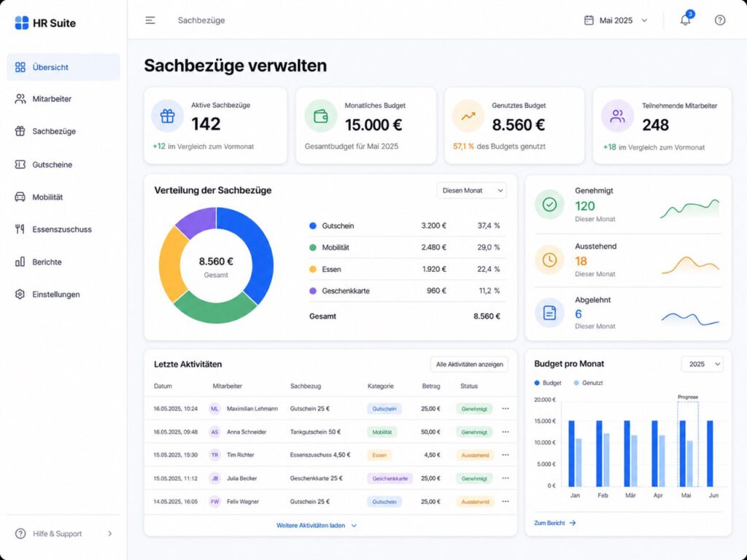The width and height of the screenshot is (747, 560).
Task: Click the Mai Prognose bar in the chart
Action: point(688,444)
